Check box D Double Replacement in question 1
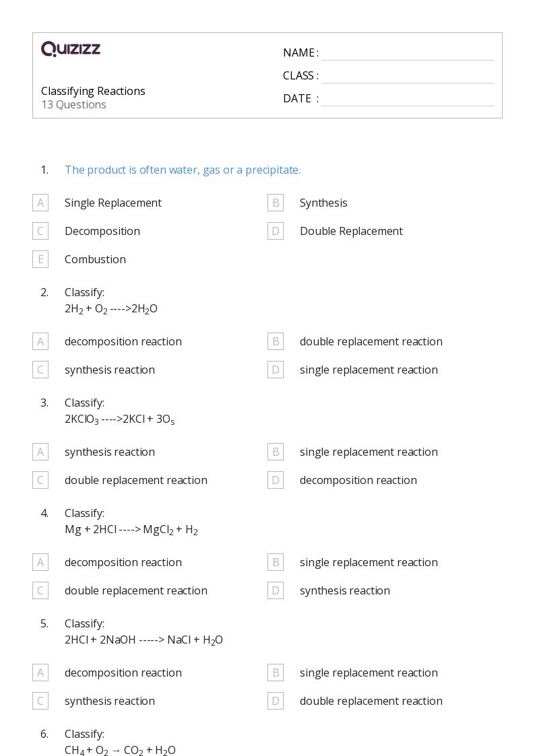Image resolution: width=535 pixels, height=756 pixels. tap(276, 231)
